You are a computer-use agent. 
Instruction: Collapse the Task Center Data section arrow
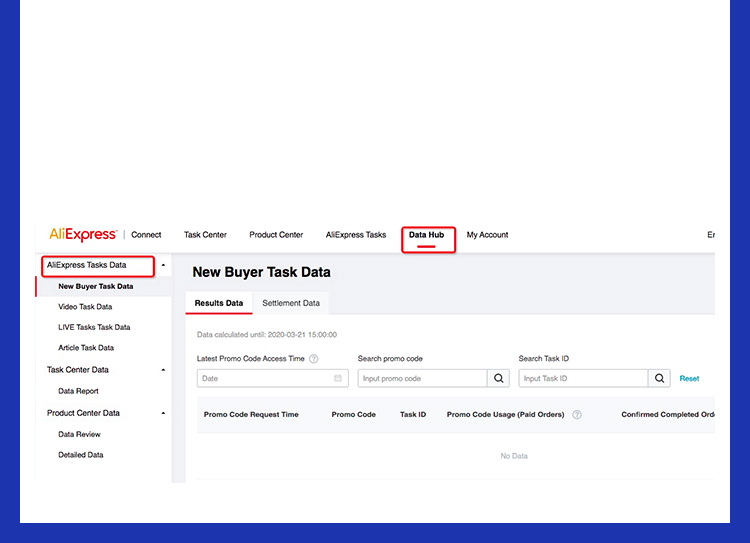pyautogui.click(x=163, y=370)
